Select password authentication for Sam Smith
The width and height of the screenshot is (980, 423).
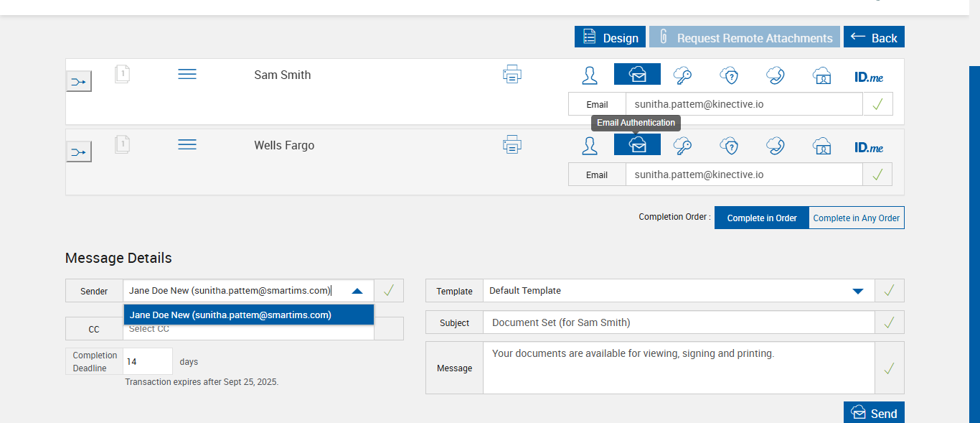coord(682,75)
